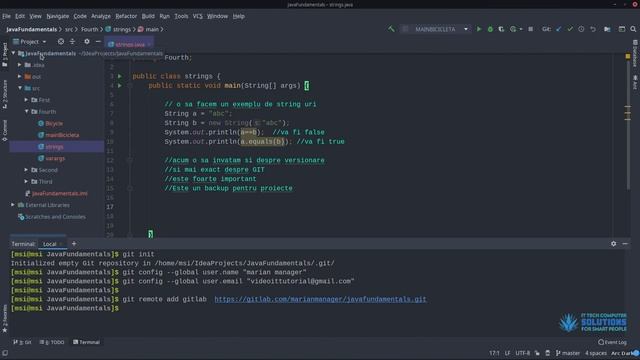Locate file with scroll-from-source icon
The image size is (640, 360).
(x=61, y=41)
